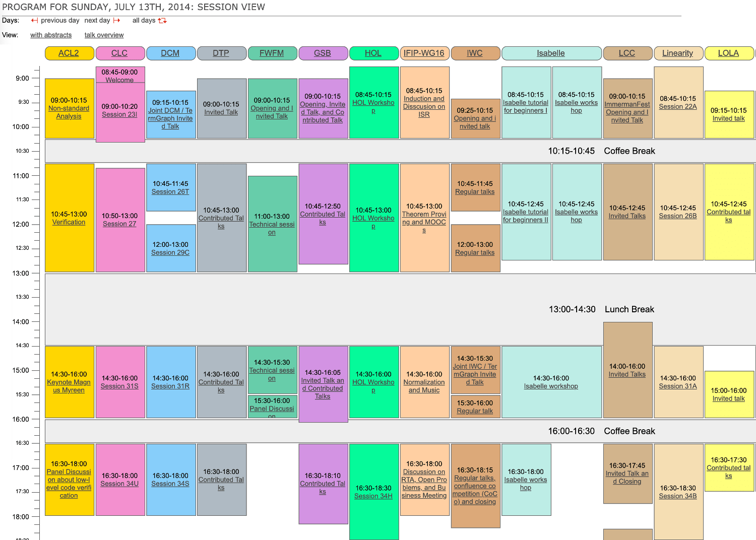The height and width of the screenshot is (540, 756).
Task: Open Session 31R link
Action: [x=170, y=386]
